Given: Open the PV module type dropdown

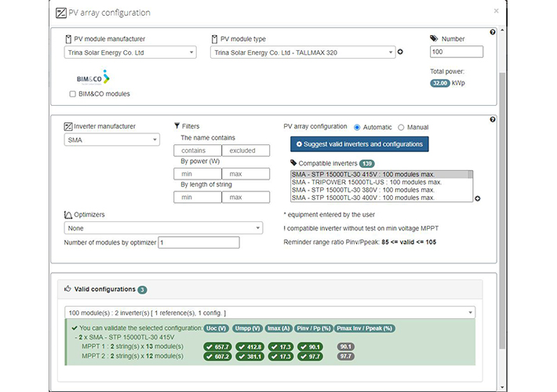Looking at the screenshot, I should coord(303,53).
